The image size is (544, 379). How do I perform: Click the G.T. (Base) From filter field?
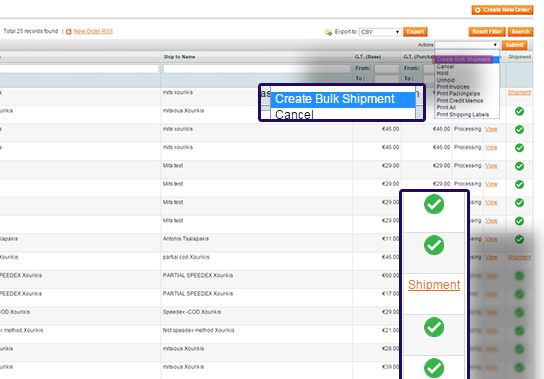click(386, 68)
